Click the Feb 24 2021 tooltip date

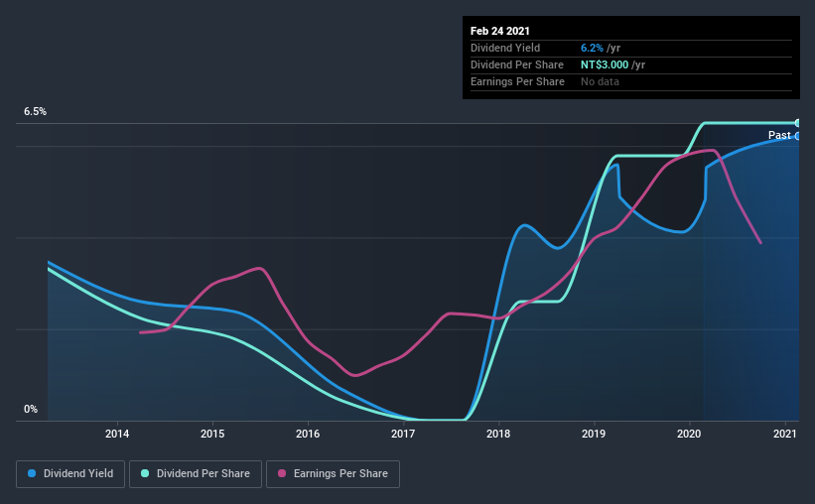pyautogui.click(x=500, y=31)
